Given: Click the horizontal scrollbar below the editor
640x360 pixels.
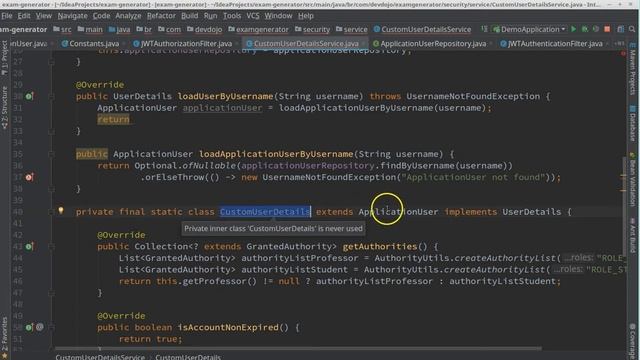Looking at the screenshot, I should (x=298, y=349).
